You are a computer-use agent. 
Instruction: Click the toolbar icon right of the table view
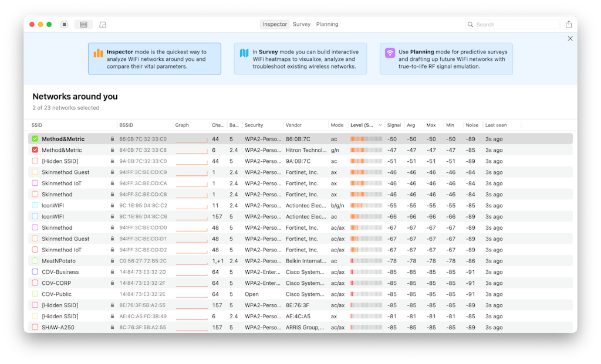(x=103, y=25)
